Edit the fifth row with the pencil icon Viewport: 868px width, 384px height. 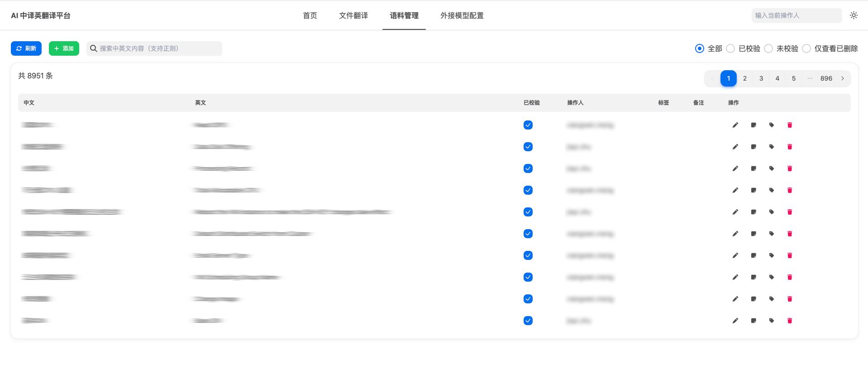(735, 212)
